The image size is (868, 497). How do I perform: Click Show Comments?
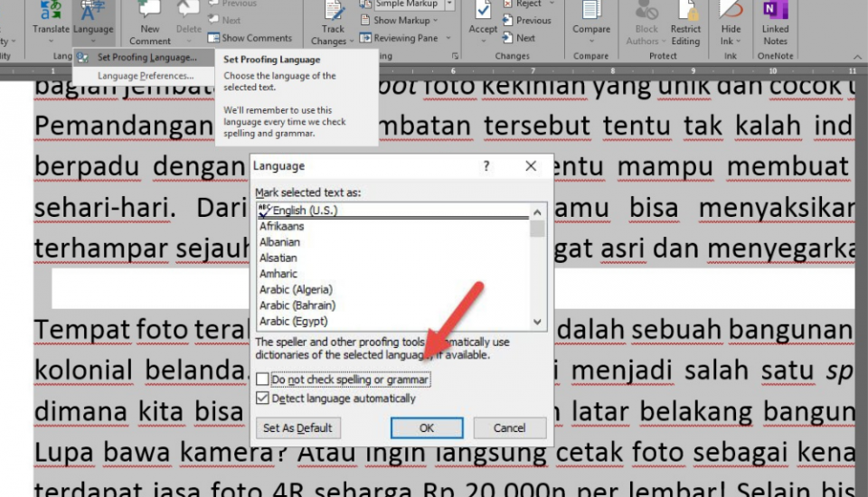tap(250, 38)
